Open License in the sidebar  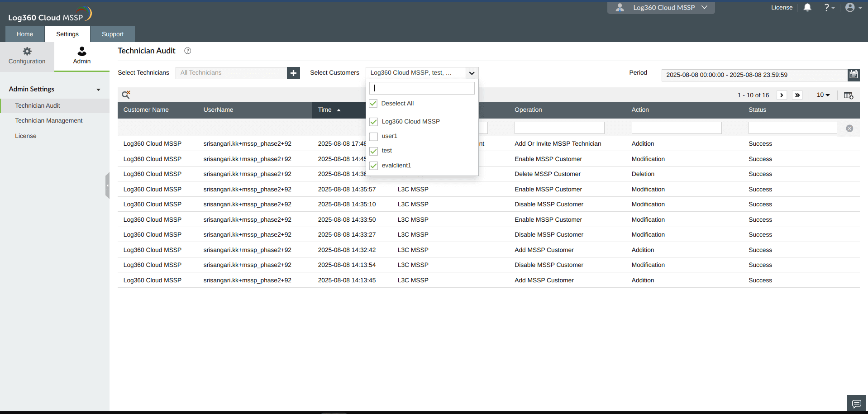point(26,136)
